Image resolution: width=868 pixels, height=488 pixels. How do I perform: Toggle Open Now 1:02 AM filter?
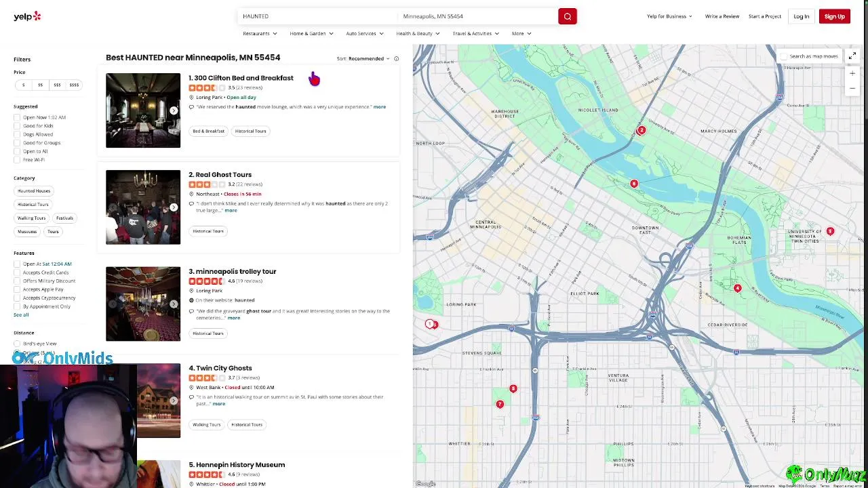pyautogui.click(x=17, y=117)
